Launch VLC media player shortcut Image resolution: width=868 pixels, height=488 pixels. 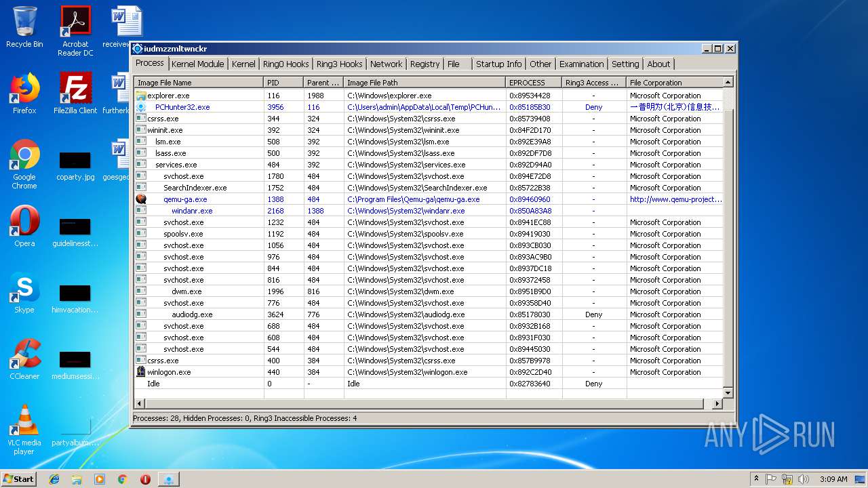24,430
